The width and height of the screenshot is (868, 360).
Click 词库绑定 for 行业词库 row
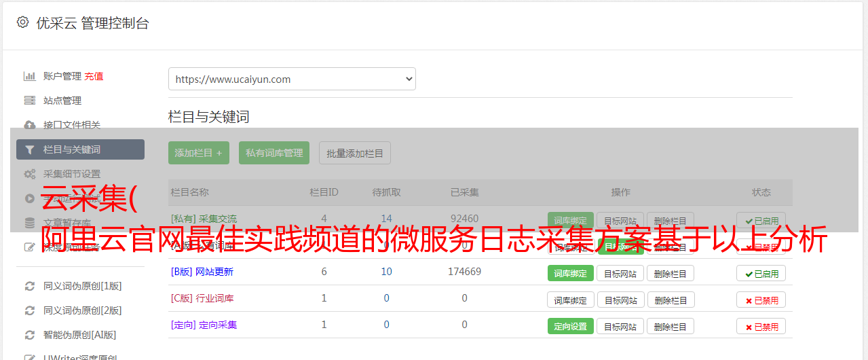(571, 300)
